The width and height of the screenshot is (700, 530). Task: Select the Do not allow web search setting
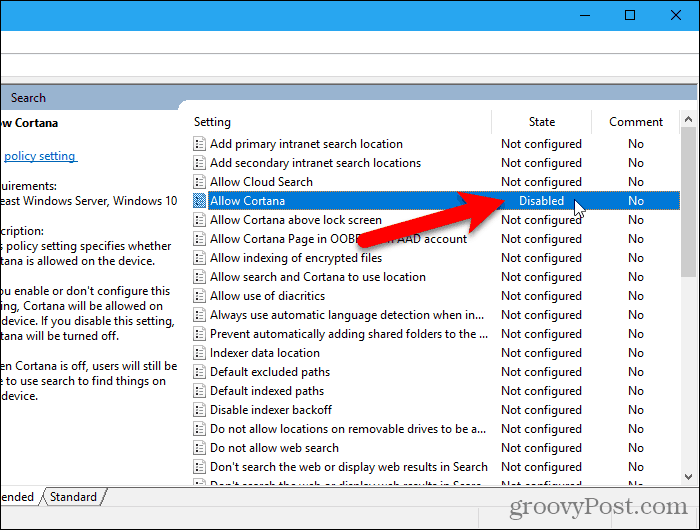[x=274, y=448]
